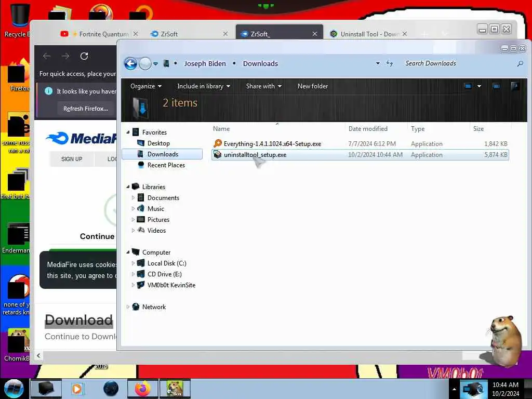532x399 pixels.
Task: Sort files by Date modified column
Action: click(x=368, y=129)
